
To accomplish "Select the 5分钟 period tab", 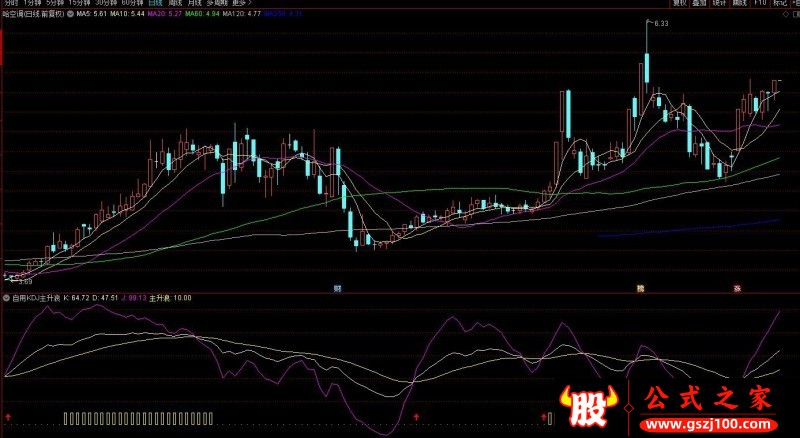I will click(x=55, y=3).
